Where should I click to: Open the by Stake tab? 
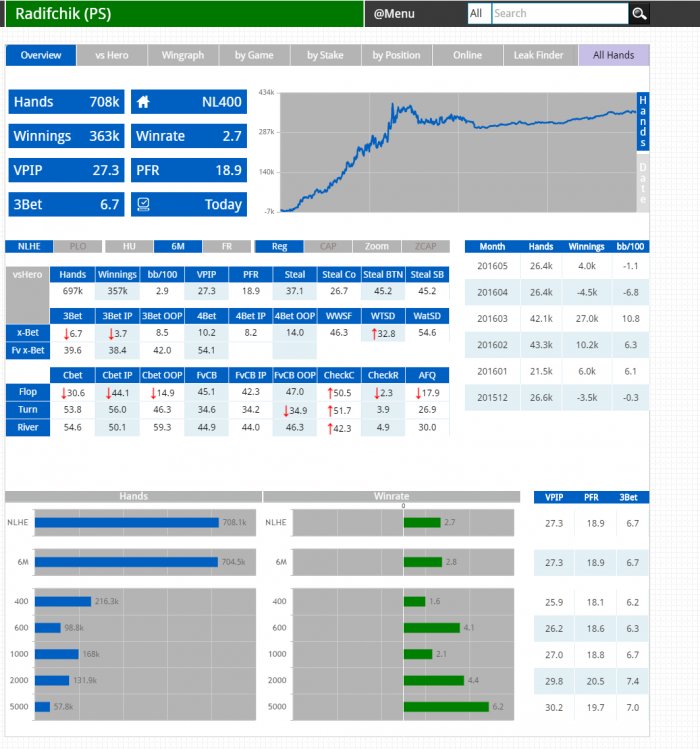pyautogui.click(x=325, y=55)
